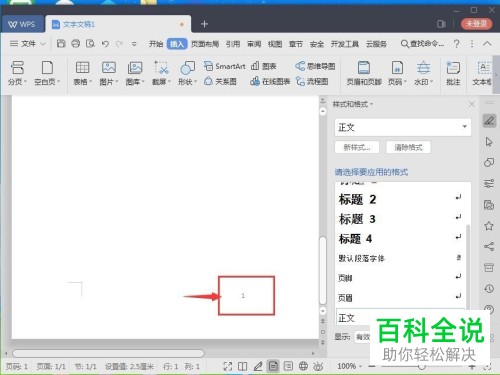Open header and footer (页眉和页脚)

(364, 73)
